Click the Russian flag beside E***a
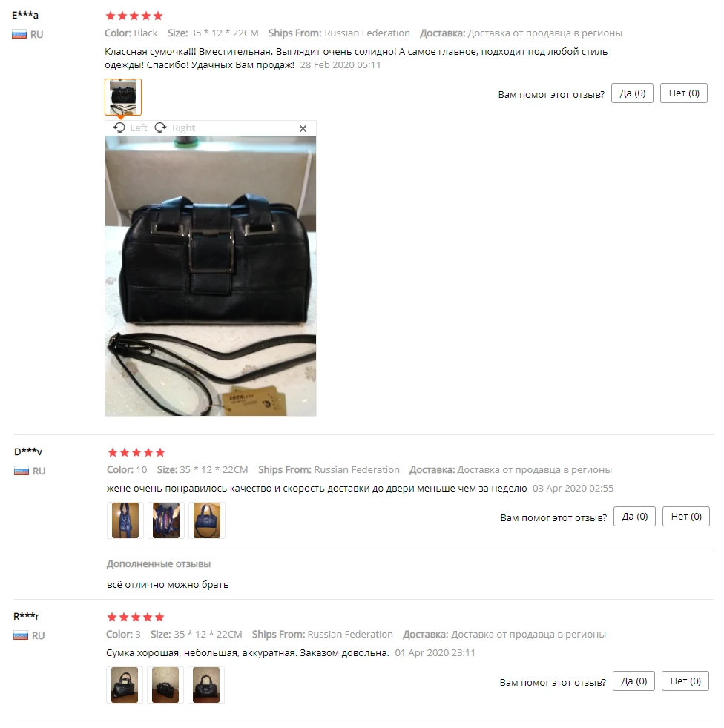724x728 pixels. pos(19,34)
